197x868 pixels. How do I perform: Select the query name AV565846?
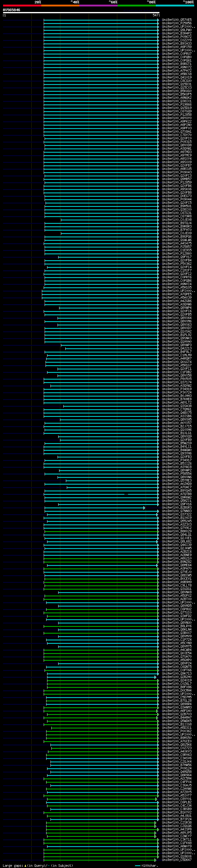[x=11, y=10]
